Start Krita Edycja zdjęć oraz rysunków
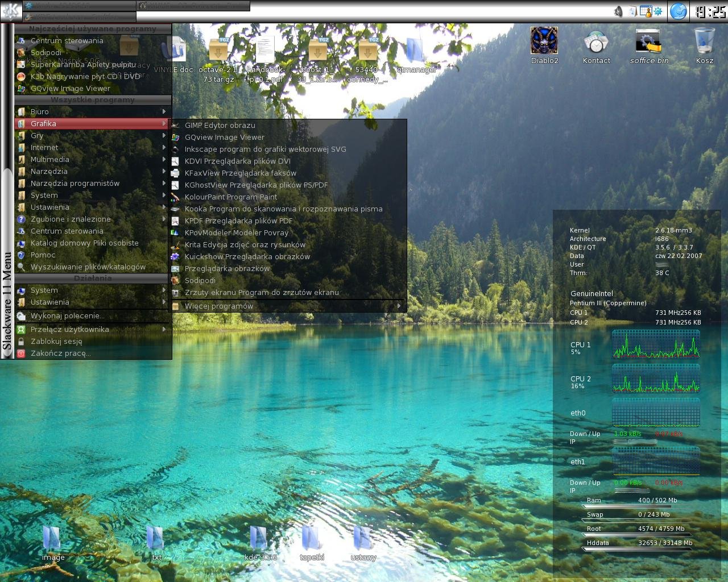 288,244
